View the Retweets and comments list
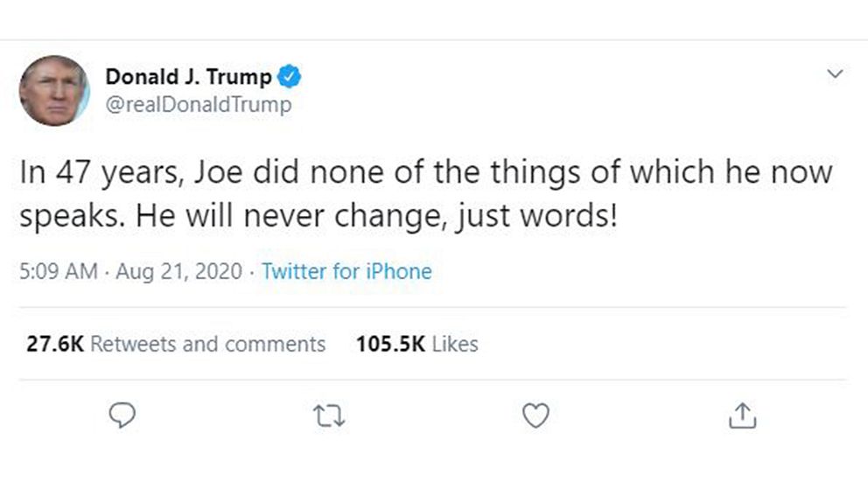 point(207,344)
